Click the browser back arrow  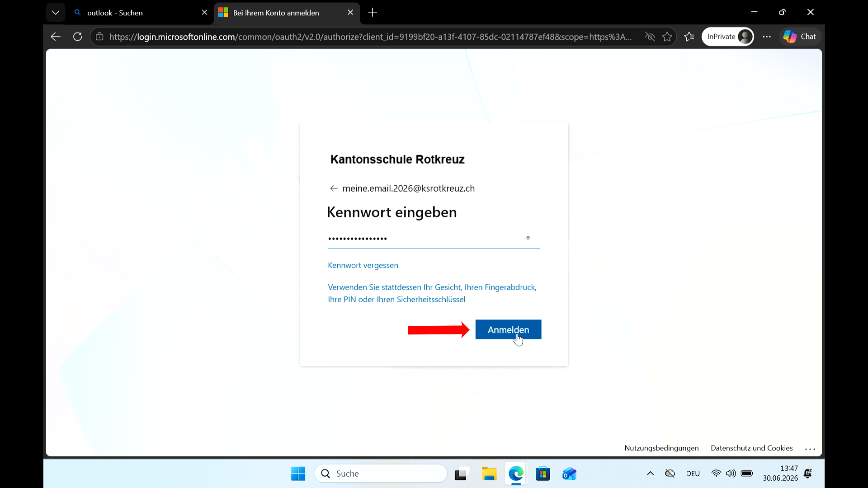click(x=56, y=37)
